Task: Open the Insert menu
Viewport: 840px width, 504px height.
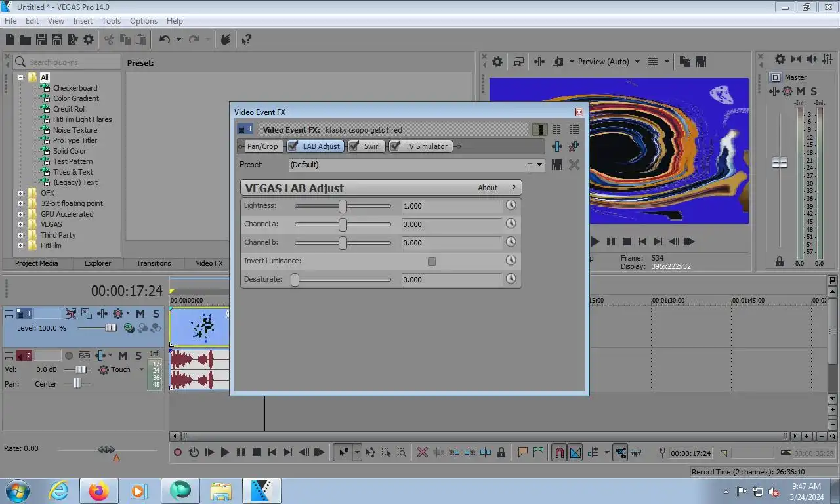Action: 83,21
